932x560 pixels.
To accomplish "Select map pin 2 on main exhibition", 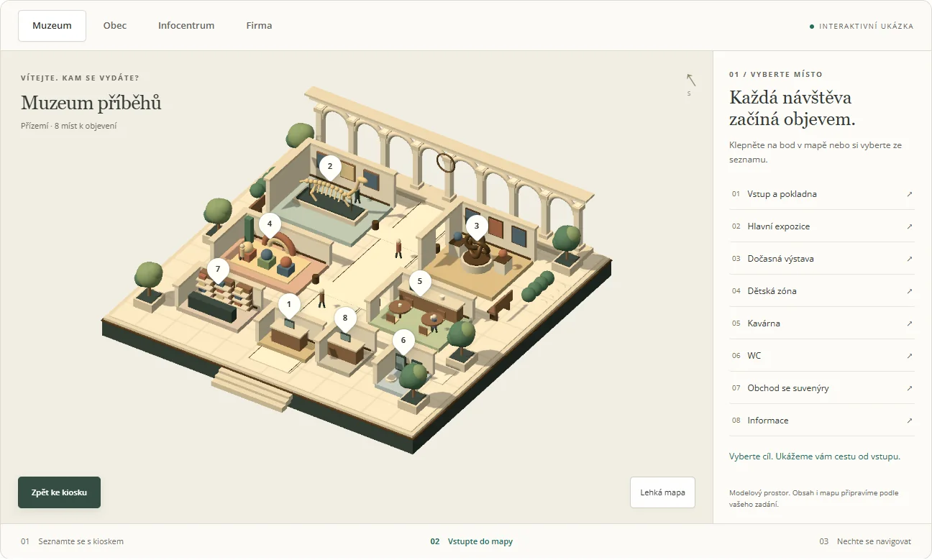I will coord(330,167).
